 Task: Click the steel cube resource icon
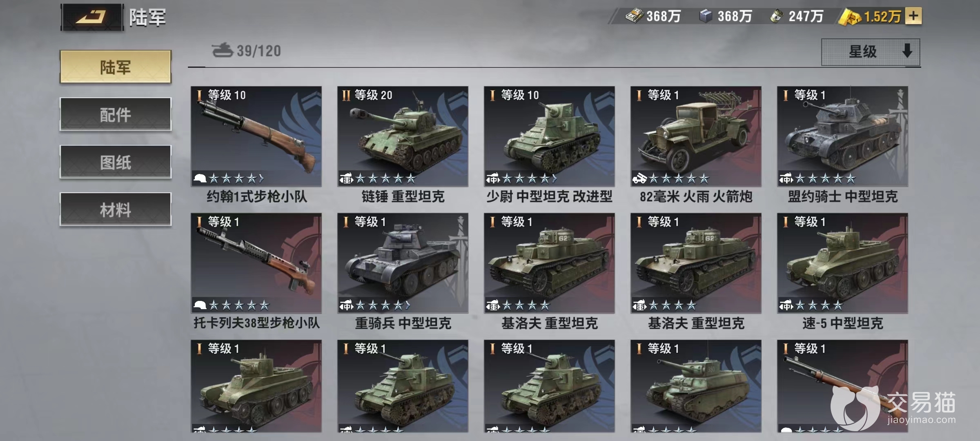(x=705, y=16)
